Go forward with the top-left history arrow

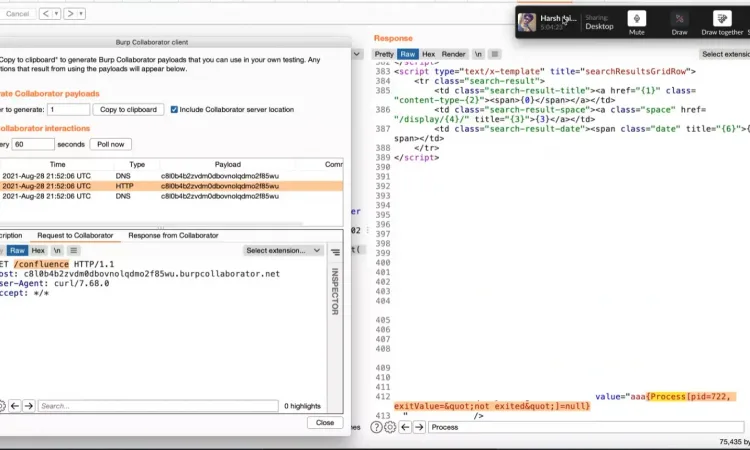tap(70, 14)
